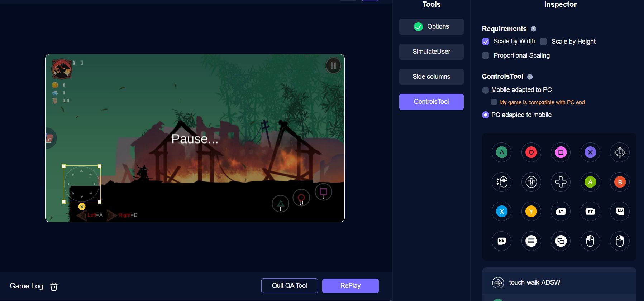Select the touch-walk-ADSW list item

(534, 282)
